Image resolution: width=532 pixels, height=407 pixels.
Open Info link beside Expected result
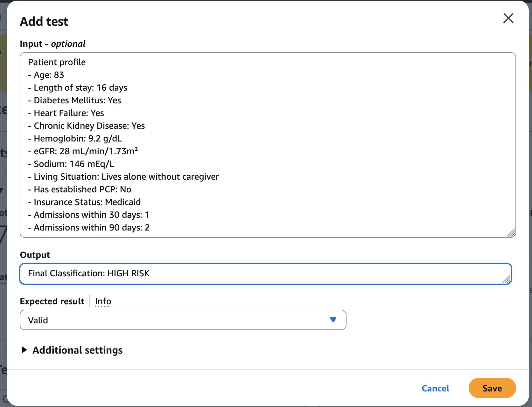[103, 301]
